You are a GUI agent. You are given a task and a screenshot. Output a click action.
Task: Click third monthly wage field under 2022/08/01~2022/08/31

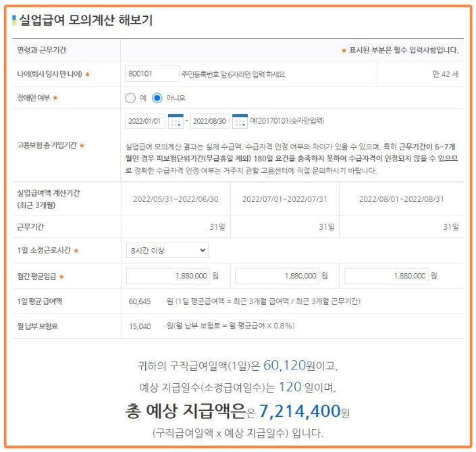386,276
